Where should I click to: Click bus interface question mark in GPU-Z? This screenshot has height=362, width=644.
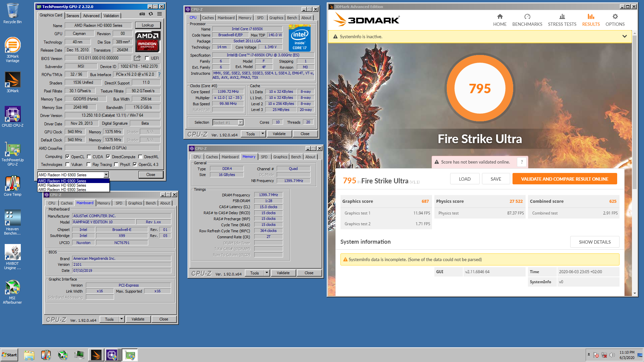159,74
